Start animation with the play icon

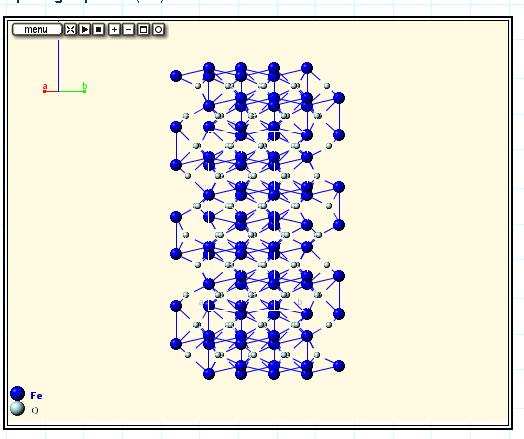pyautogui.click(x=85, y=30)
